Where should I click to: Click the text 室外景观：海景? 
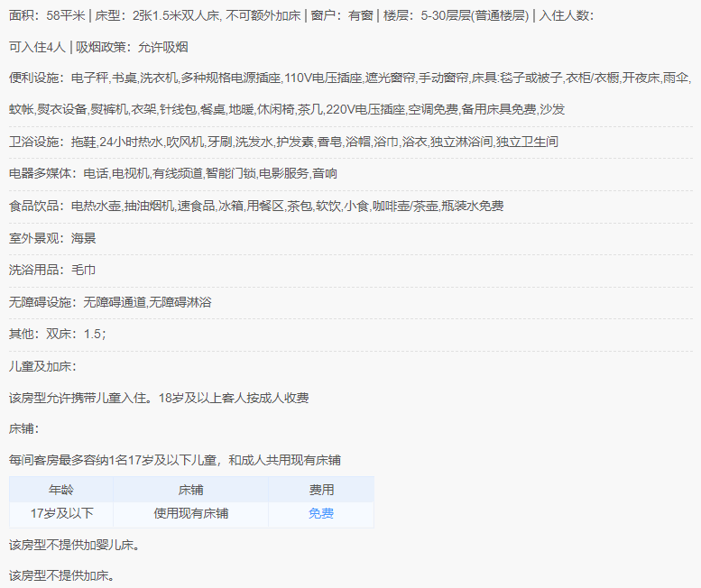point(52,238)
